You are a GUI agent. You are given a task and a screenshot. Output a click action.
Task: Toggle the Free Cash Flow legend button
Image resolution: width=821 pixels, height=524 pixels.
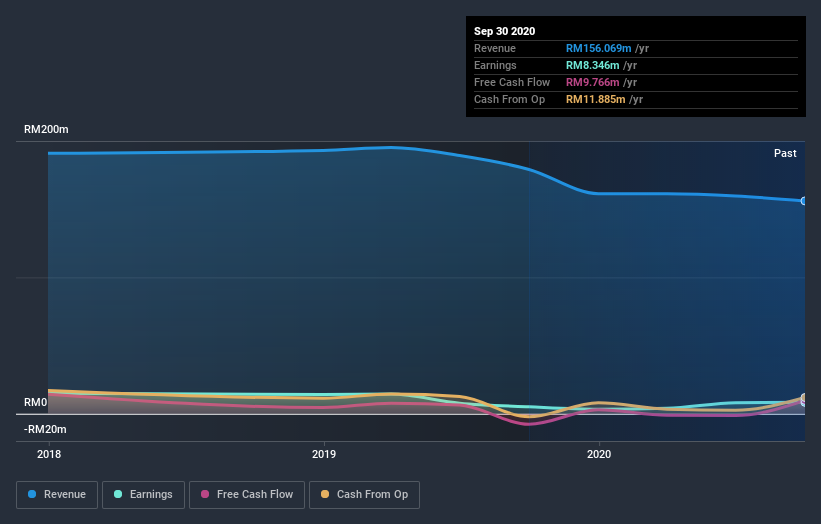coord(247,495)
